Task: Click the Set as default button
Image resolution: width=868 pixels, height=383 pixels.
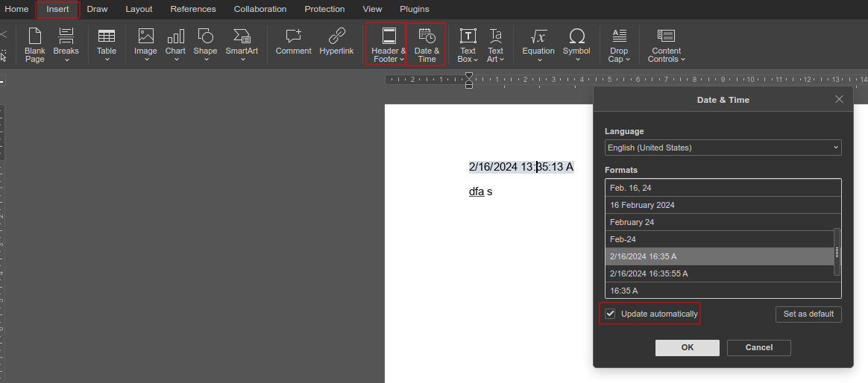Action: pos(808,314)
